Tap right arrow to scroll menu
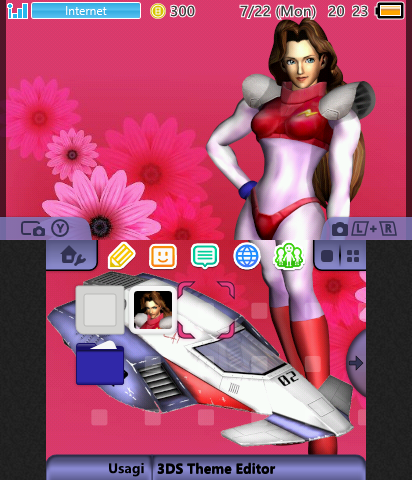The image size is (412, 480). (356, 363)
